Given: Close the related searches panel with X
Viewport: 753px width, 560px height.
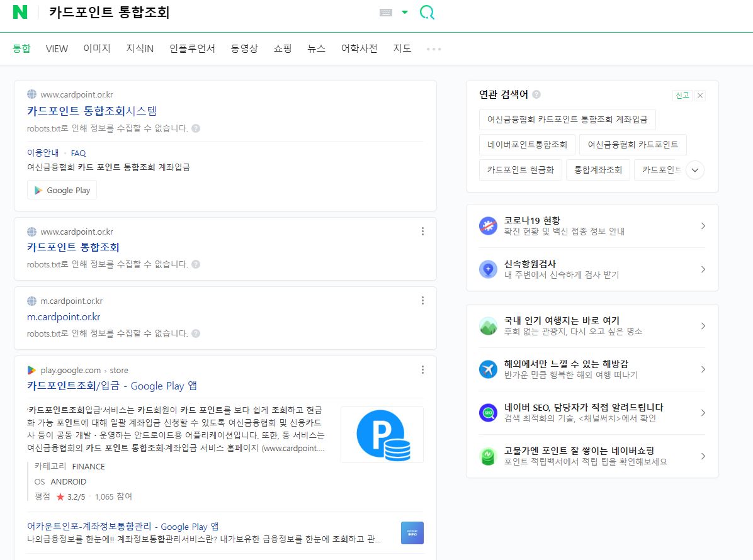Looking at the screenshot, I should click(700, 96).
